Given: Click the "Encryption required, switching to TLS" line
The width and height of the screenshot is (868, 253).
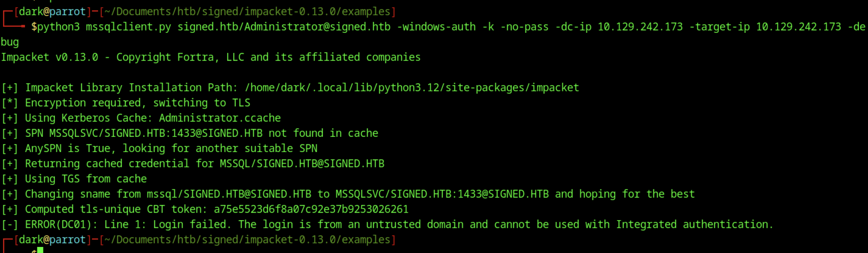Looking at the screenshot, I should (x=137, y=103).
